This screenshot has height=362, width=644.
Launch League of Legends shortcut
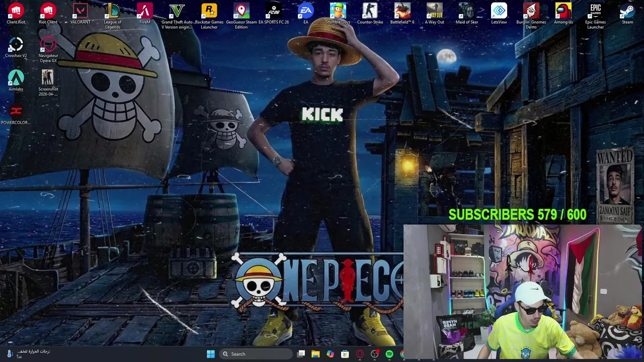click(113, 17)
